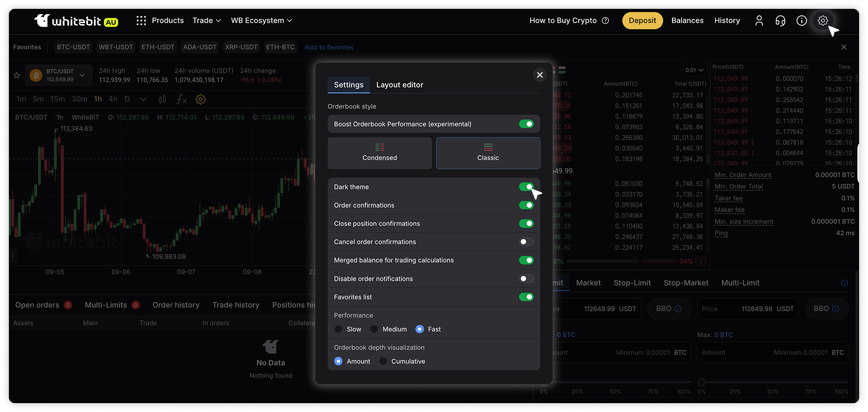The width and height of the screenshot is (868, 412).
Task: Click the yellow Deposit button
Action: click(x=642, y=21)
